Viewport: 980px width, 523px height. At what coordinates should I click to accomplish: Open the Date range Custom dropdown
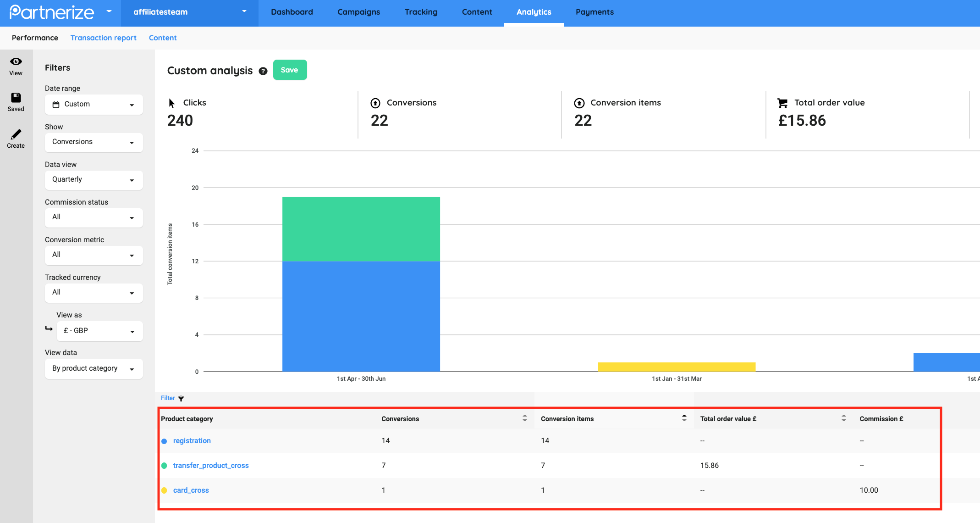point(94,105)
